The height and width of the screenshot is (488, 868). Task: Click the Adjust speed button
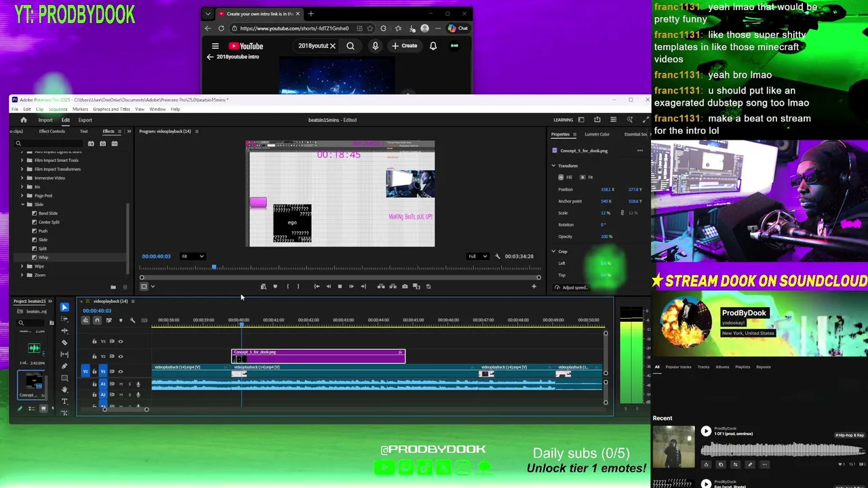click(x=571, y=287)
